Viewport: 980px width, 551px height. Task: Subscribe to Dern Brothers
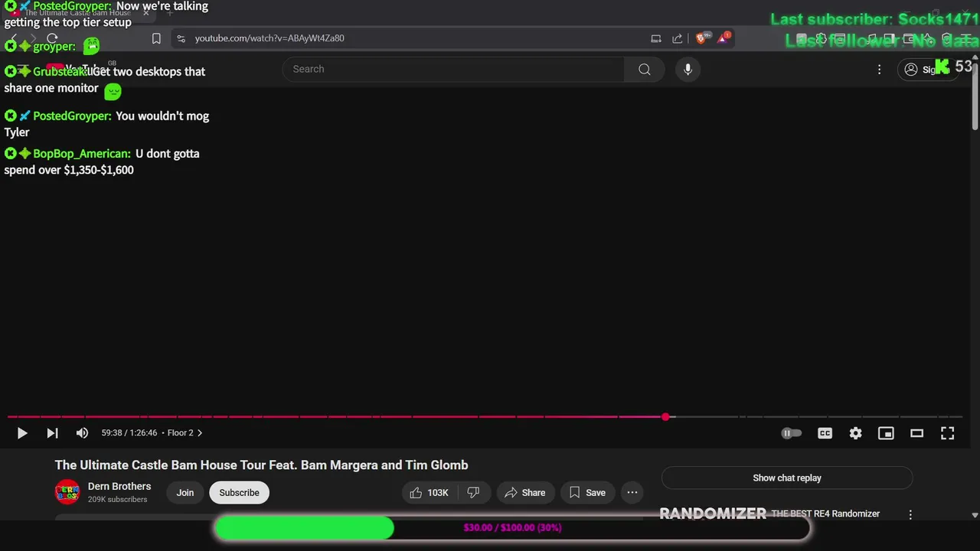pos(239,493)
